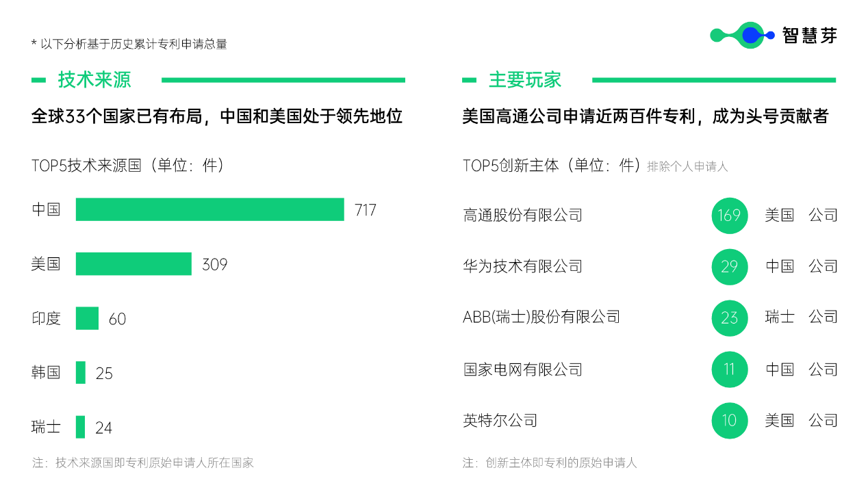The height and width of the screenshot is (494, 868).
Task: Select the 23 circle badge for ABB
Action: tap(729, 317)
